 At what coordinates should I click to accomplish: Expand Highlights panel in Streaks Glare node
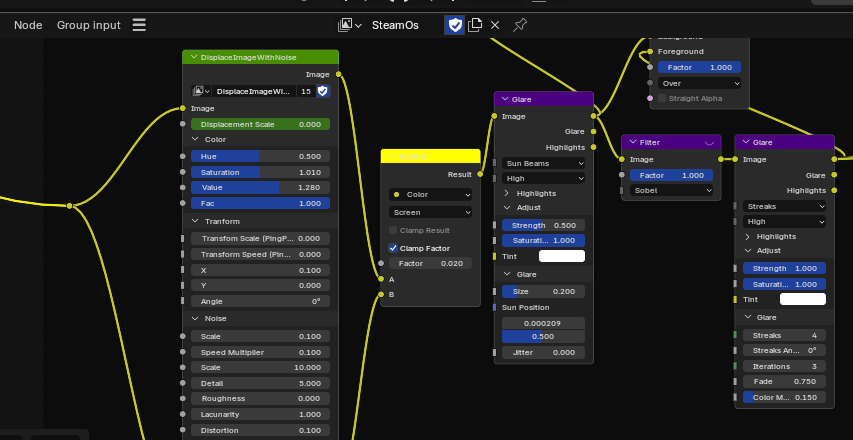[747, 237]
